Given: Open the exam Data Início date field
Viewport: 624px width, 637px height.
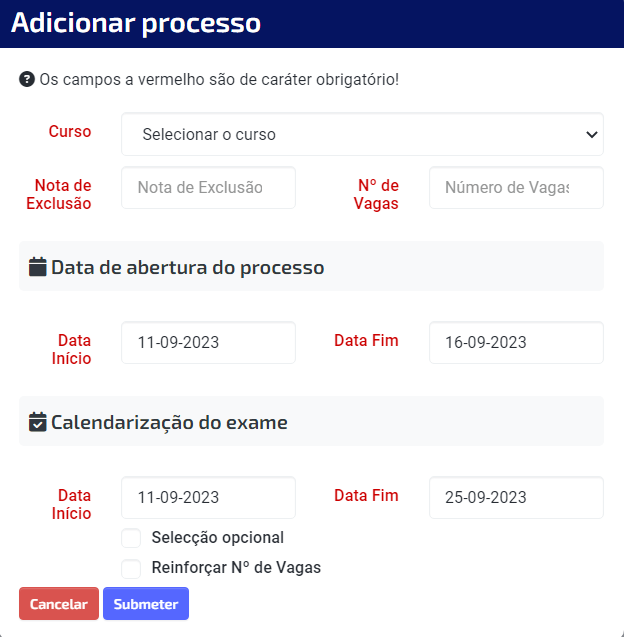Looking at the screenshot, I should tap(208, 497).
